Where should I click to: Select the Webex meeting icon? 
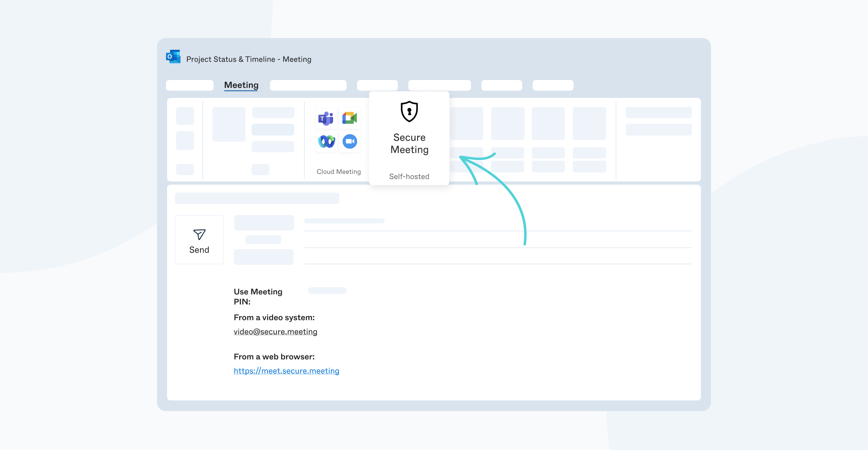click(x=326, y=141)
